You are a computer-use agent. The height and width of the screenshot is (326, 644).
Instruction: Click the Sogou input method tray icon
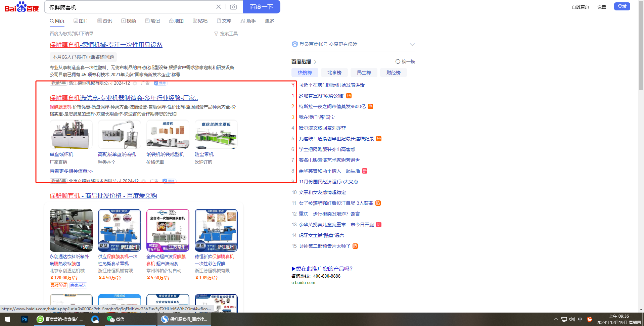[x=590, y=319]
